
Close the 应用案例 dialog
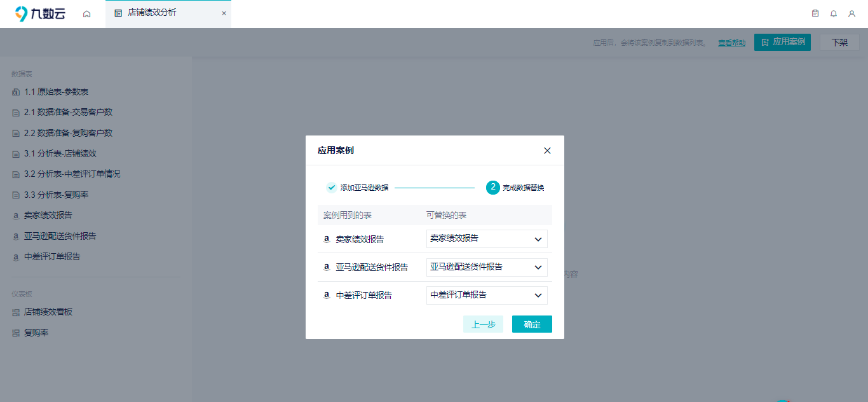547,151
